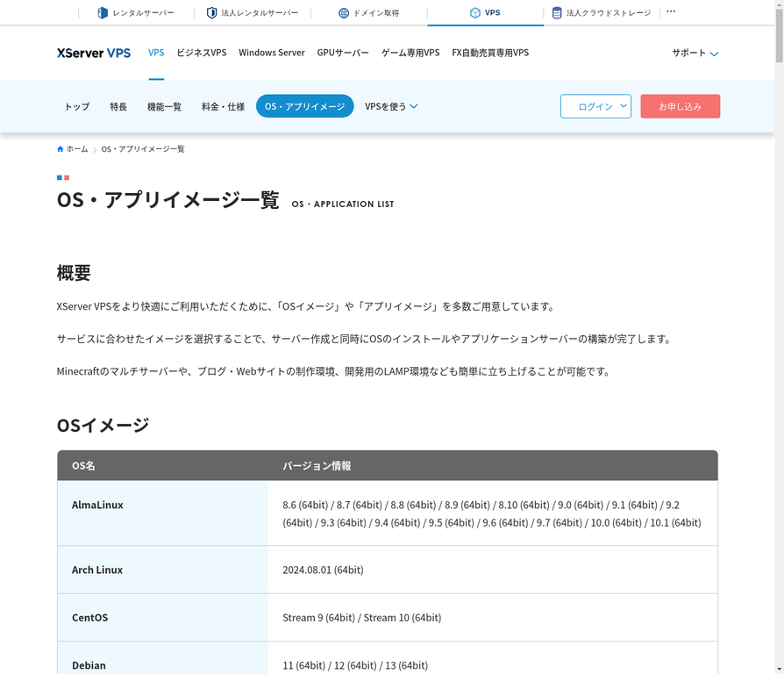Select 機能一覧 in the navigation bar

(x=164, y=106)
